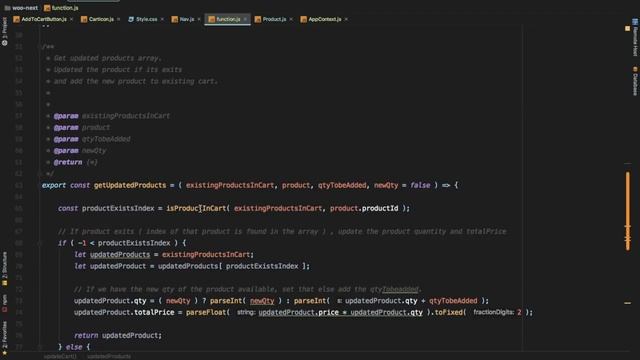Close the Style.css tab
The image size is (640, 360).
(x=162, y=19)
